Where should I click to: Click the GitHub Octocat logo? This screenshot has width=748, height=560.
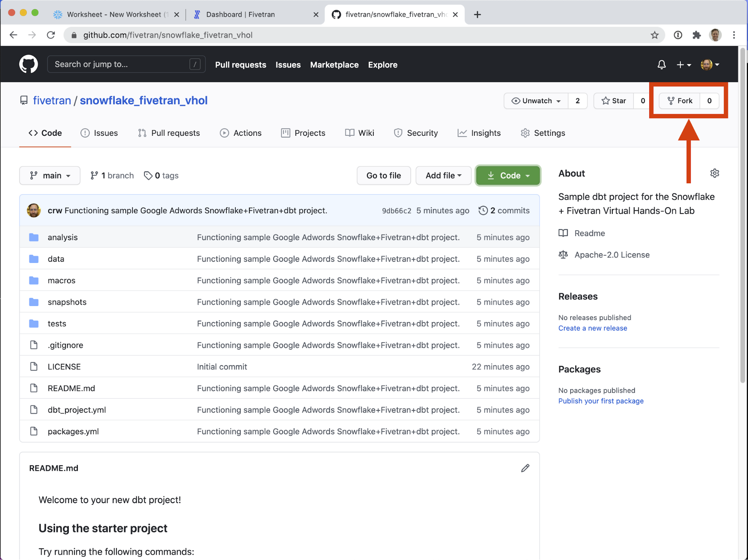28,64
